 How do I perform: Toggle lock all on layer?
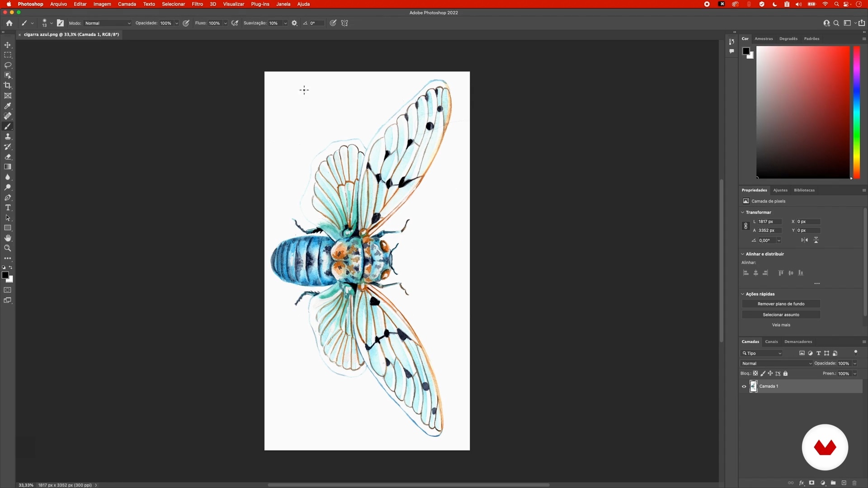click(x=786, y=374)
